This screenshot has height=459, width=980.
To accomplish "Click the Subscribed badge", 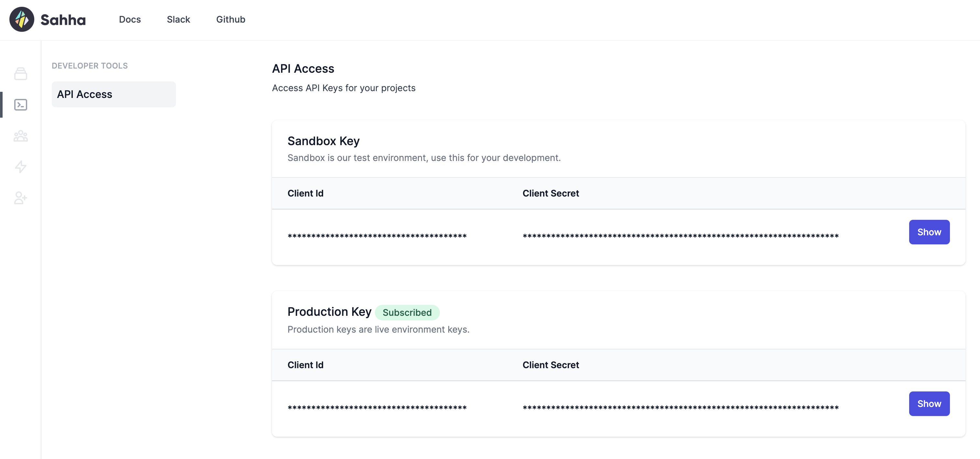I will [407, 313].
